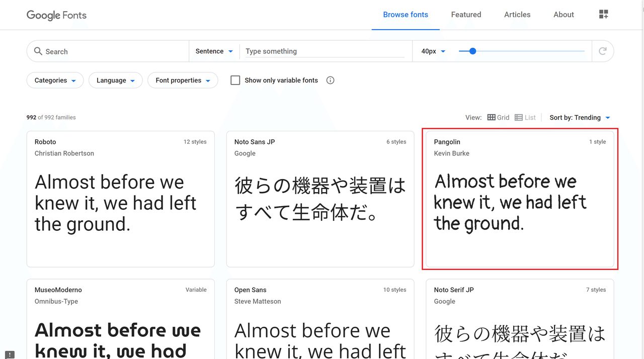Click the search magnifier icon
Viewport: 644px width, 359px height.
(38, 51)
